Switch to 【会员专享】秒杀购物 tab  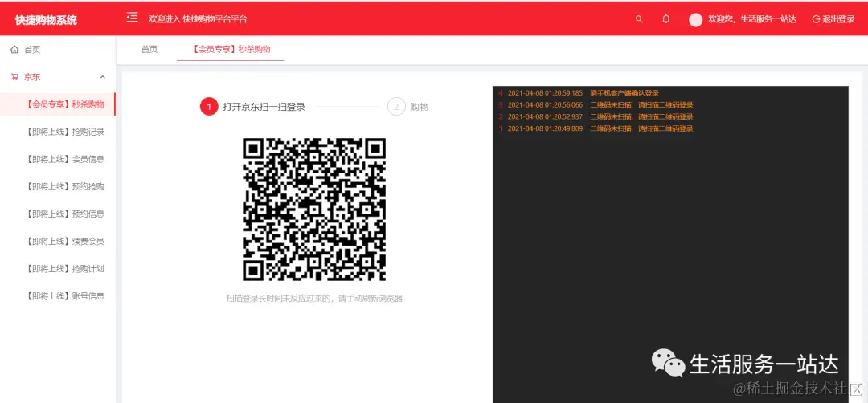(231, 49)
